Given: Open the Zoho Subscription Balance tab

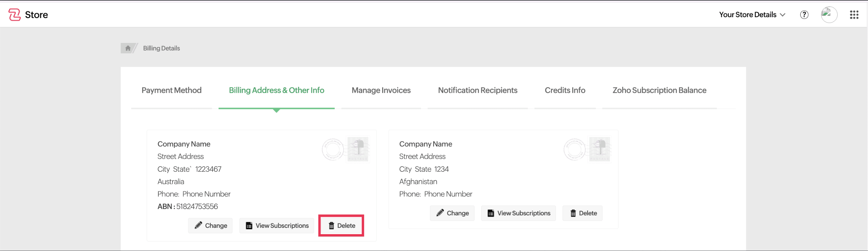Looking at the screenshot, I should (x=659, y=90).
